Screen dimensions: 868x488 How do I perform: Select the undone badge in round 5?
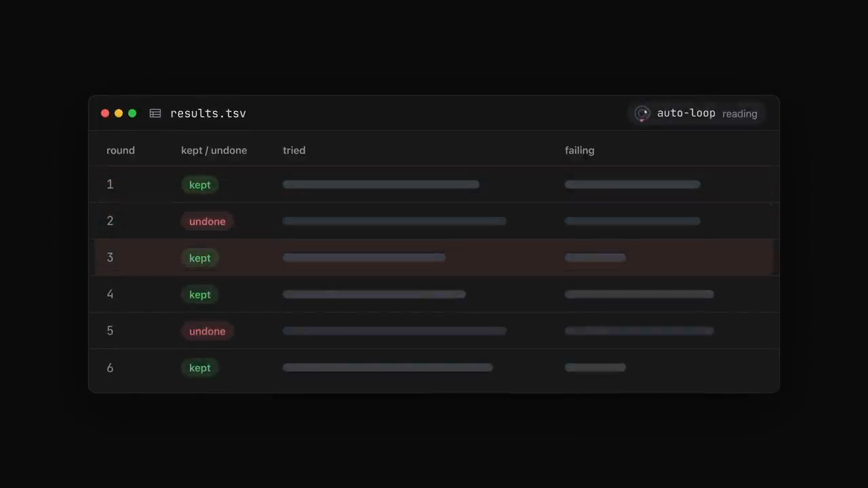point(208,331)
